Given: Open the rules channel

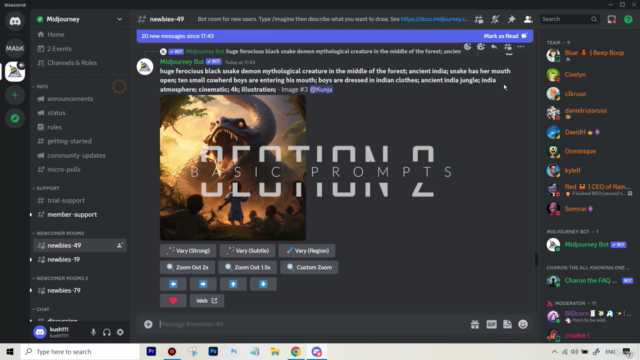Looking at the screenshot, I should tap(80, 127).
